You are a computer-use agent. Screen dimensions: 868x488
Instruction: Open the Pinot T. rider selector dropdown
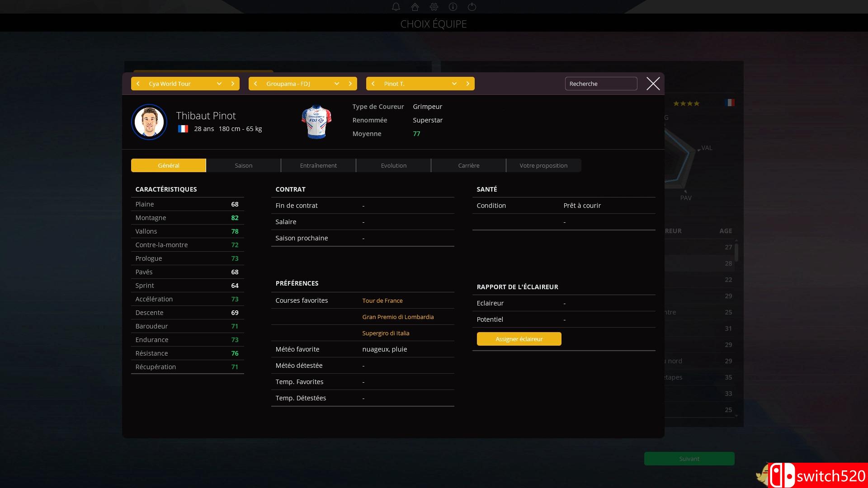pyautogui.click(x=454, y=84)
